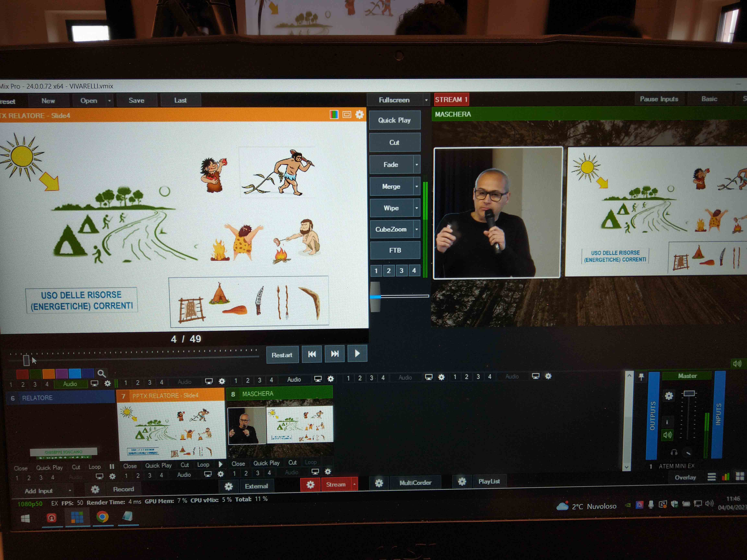Toggle Master headphones monitoring

(x=674, y=452)
